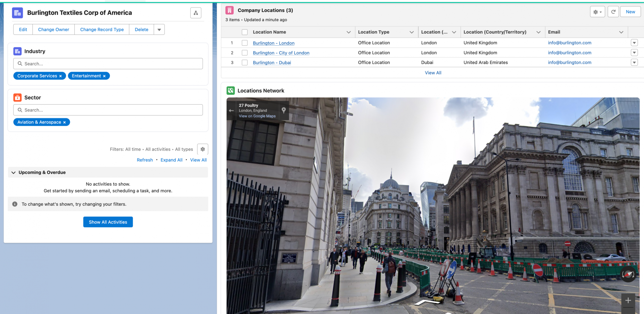The height and width of the screenshot is (314, 644).
Task: Check the Burlington - London row checkbox
Action: [245, 43]
